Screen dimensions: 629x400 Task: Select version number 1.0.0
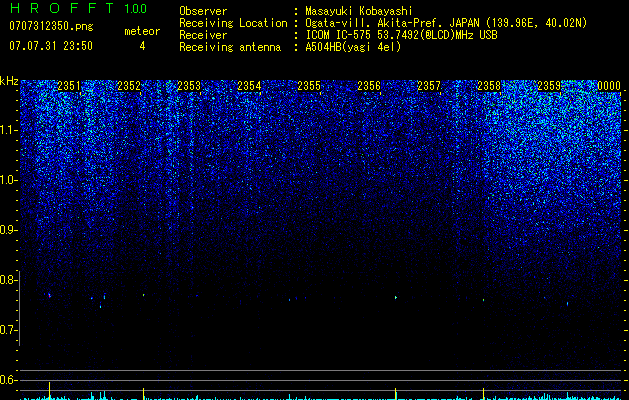(x=135, y=8)
